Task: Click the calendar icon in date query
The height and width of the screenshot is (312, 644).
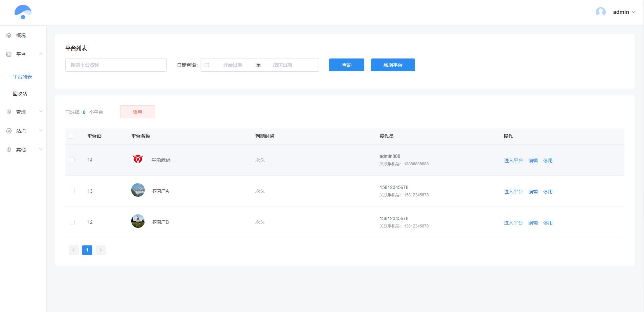Action: [x=207, y=65]
